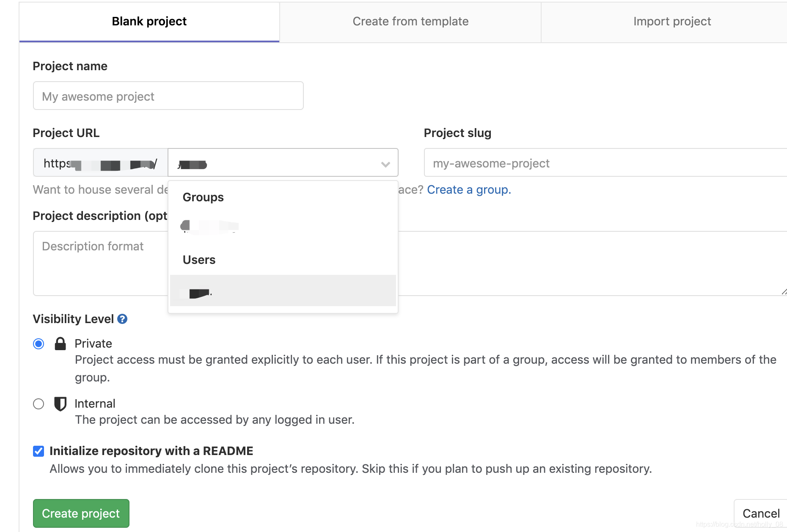
Task: Switch to Create from template tab
Action: [410, 22]
